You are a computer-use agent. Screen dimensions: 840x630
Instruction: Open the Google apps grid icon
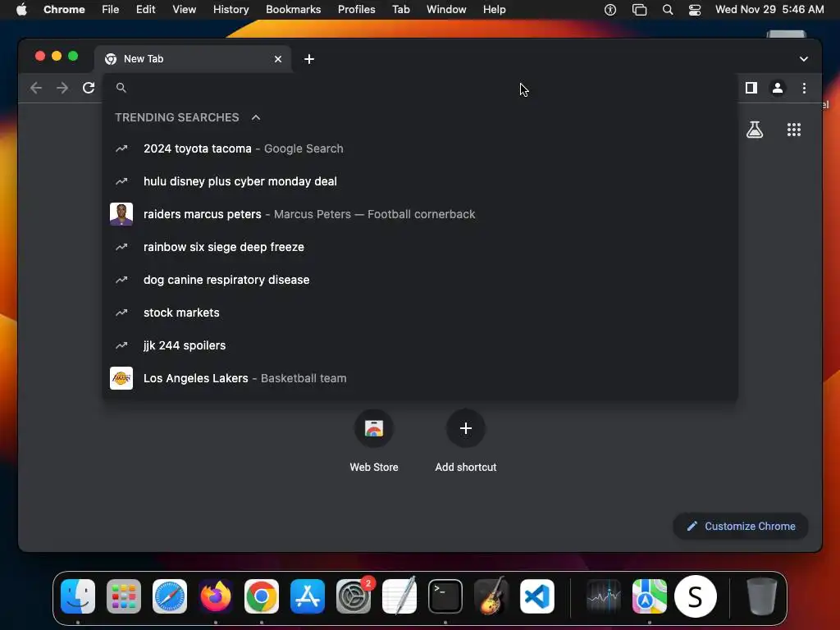pos(793,129)
